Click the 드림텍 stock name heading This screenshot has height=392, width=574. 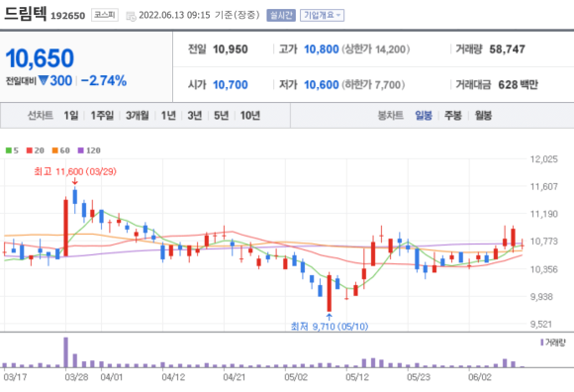[x=26, y=14]
